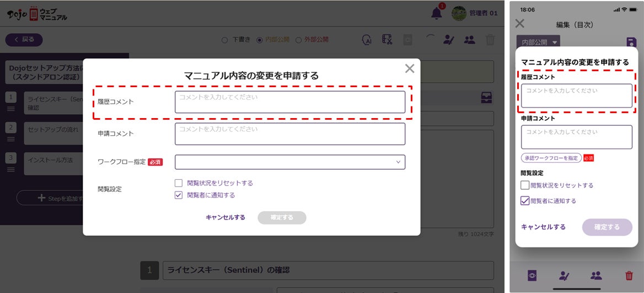Uncheck 閲覧者に通知する in desktop dialog
Screen dimensions: 644x293
178,195
